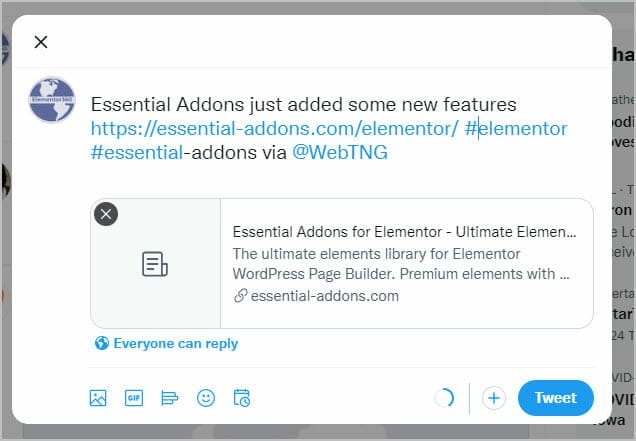The height and width of the screenshot is (441, 636).
Task: Open the Everyone can reply settings
Action: 166,343
